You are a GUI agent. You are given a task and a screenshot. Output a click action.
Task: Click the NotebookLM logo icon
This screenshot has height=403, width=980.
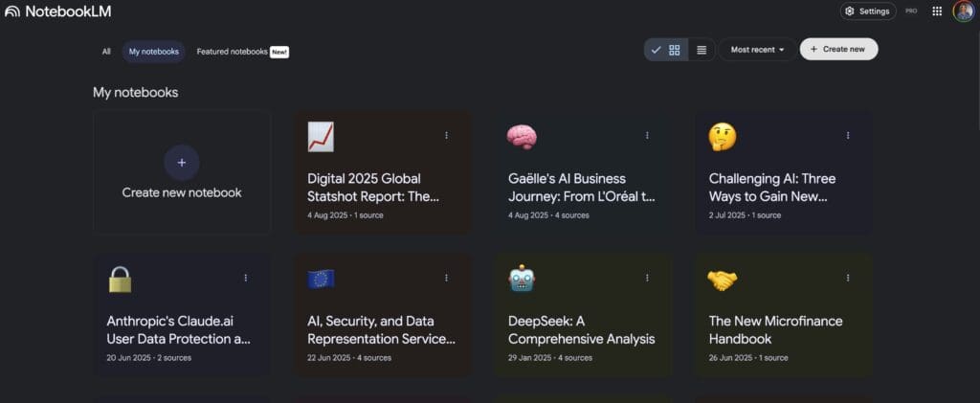pos(11,11)
